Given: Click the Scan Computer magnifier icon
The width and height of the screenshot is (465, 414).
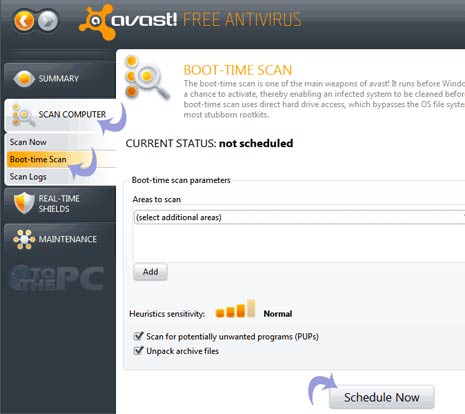Looking at the screenshot, I should point(23,115).
